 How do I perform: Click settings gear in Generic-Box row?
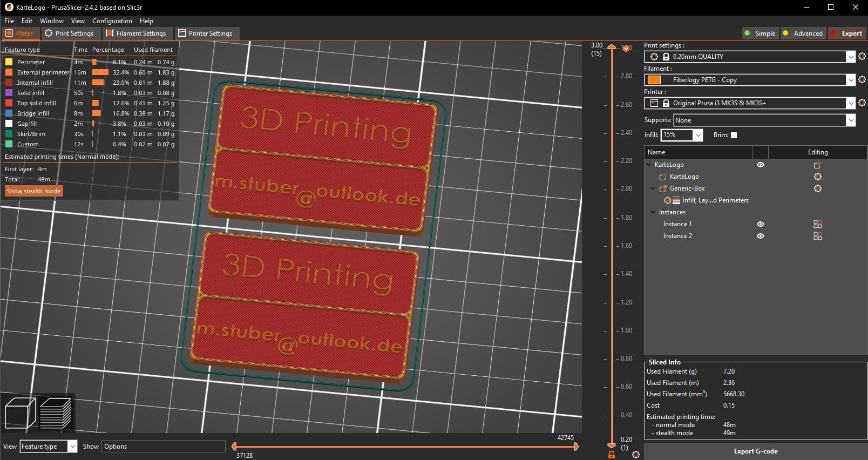(818, 188)
